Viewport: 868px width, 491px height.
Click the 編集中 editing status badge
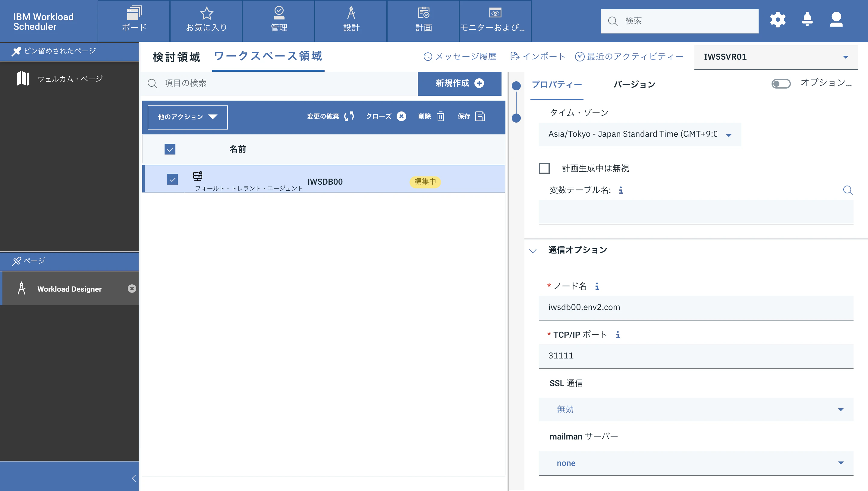(425, 181)
